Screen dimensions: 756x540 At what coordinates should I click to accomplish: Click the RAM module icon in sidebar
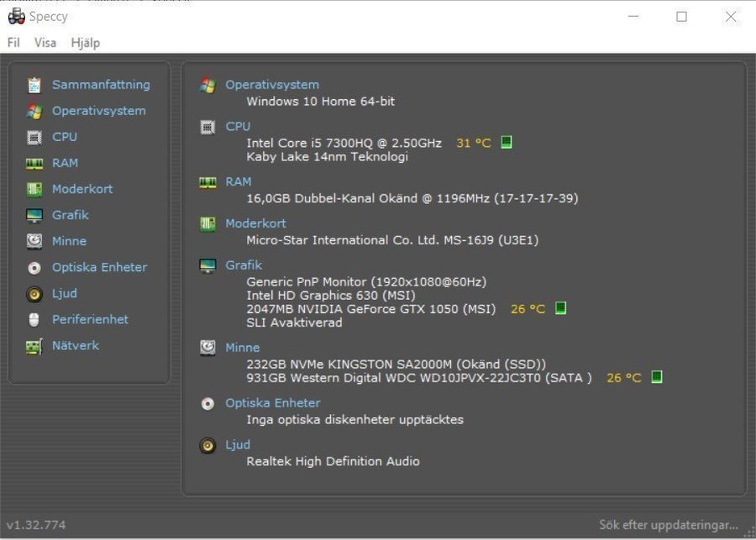point(34,164)
